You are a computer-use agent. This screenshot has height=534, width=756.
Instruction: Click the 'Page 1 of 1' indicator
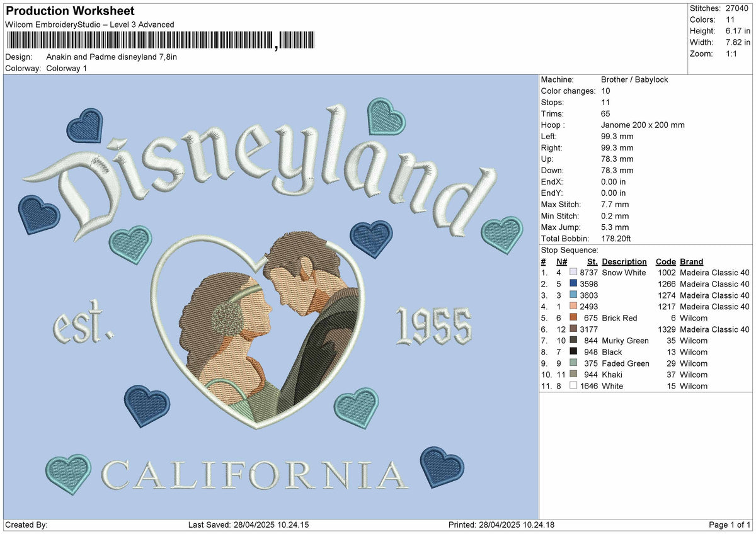click(730, 525)
